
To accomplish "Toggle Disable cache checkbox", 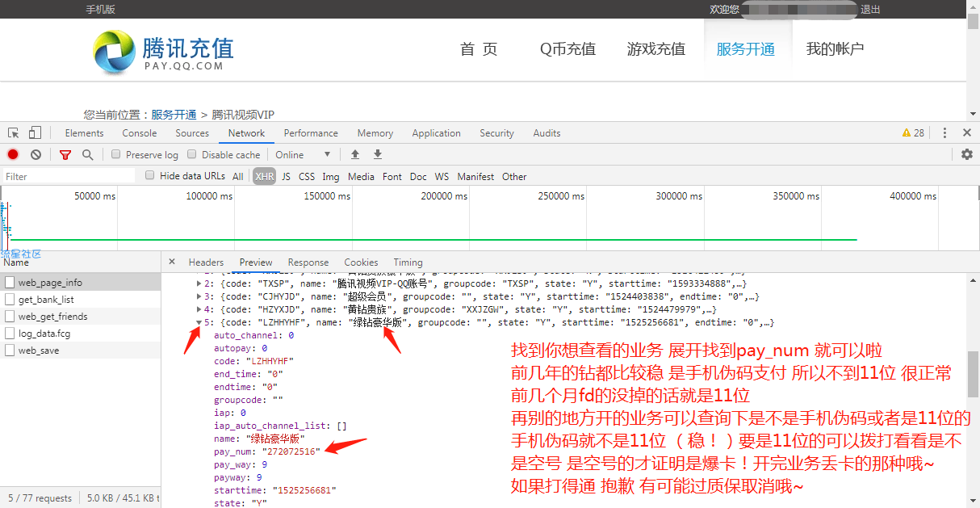I will (192, 154).
